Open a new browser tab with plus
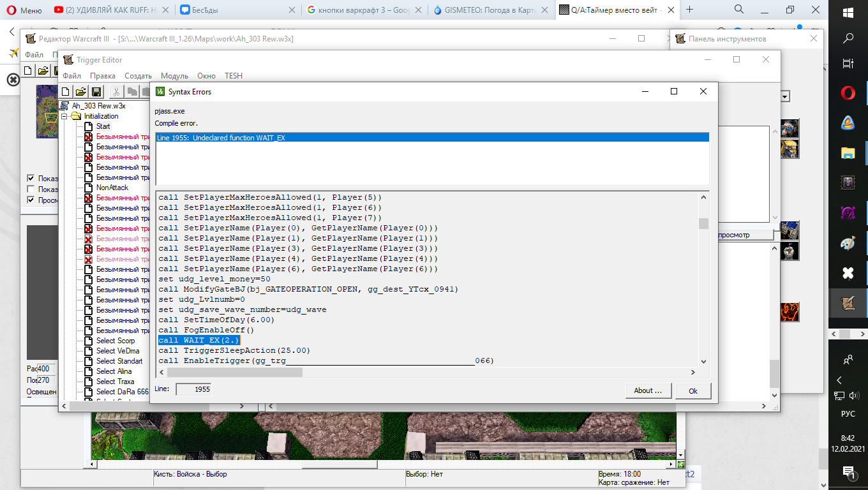Screen dimensions: 868x490 coord(689,10)
